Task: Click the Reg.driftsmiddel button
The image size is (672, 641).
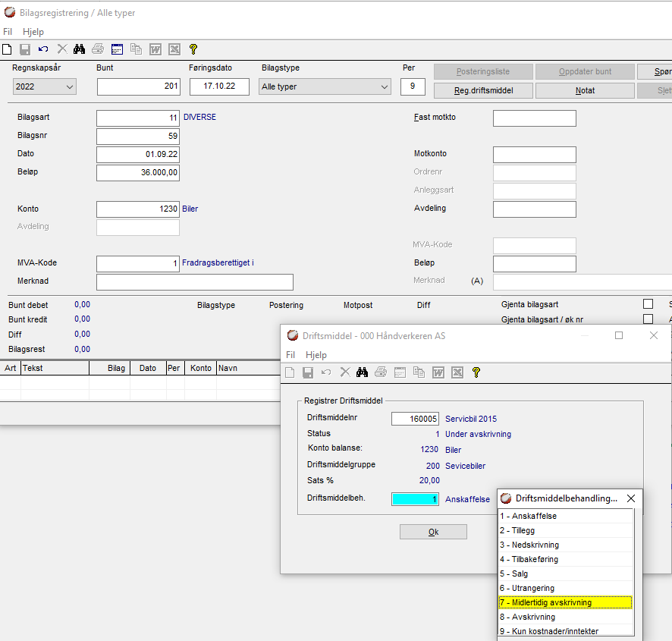Action: [483, 90]
